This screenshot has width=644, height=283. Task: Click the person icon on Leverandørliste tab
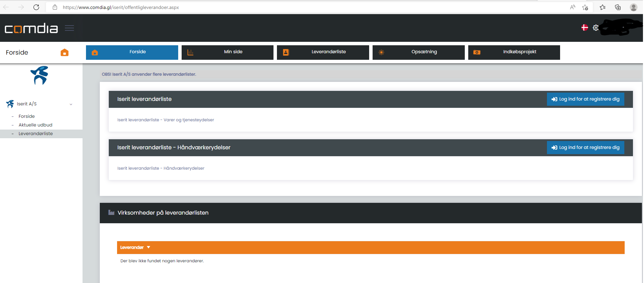286,53
